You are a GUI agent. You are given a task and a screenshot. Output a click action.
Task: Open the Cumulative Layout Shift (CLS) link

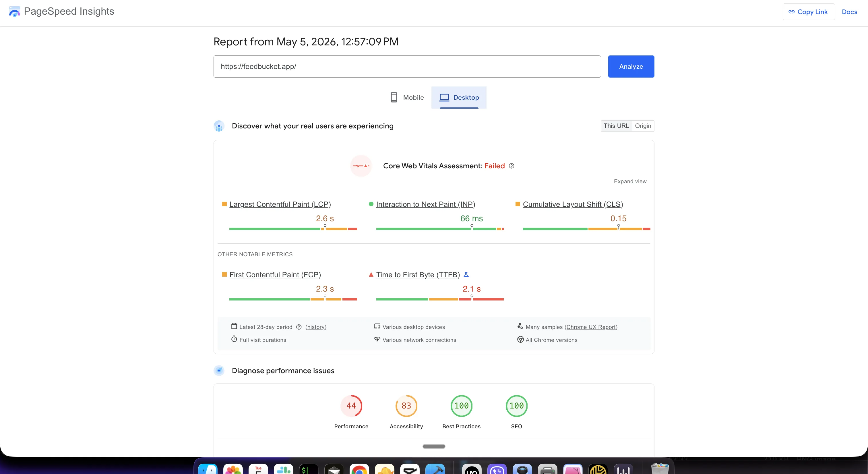click(x=573, y=204)
